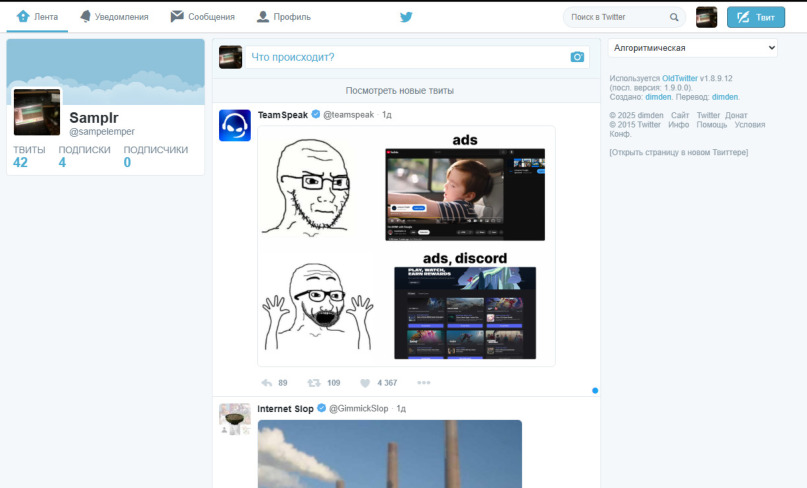The width and height of the screenshot is (807, 488).
Task: Open more options on TeamSpeak tweet
Action: (x=424, y=383)
